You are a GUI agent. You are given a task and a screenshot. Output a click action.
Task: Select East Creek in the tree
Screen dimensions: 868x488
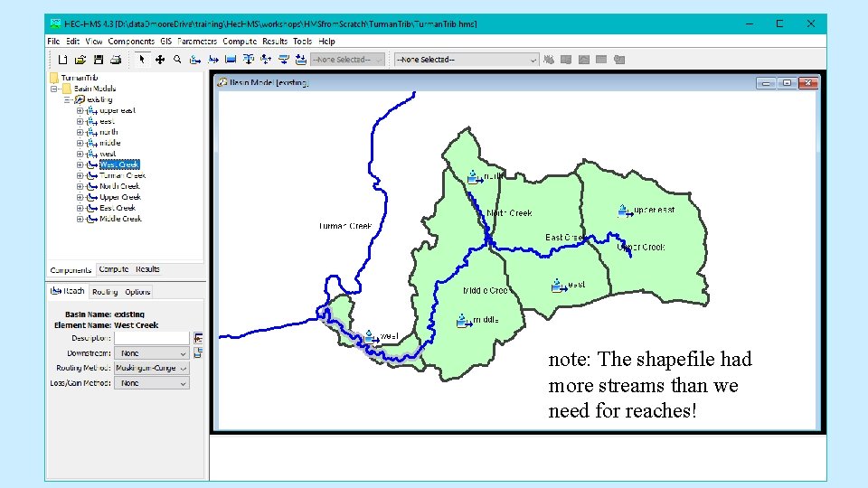[118, 208]
